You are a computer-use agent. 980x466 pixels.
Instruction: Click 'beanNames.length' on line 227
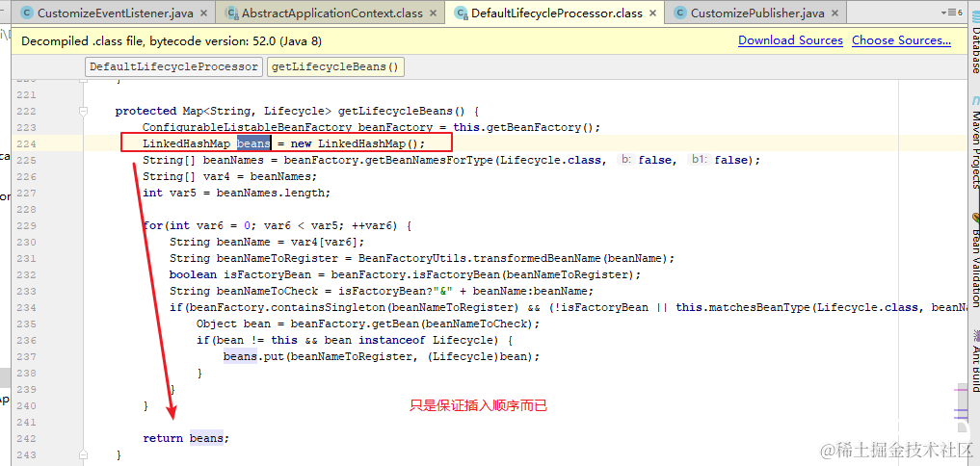271,193
